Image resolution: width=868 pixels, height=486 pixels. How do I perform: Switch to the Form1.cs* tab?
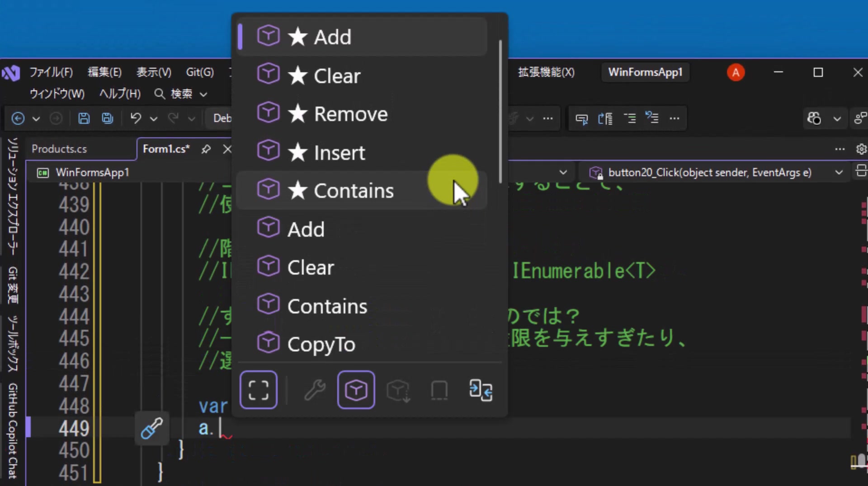tap(166, 149)
